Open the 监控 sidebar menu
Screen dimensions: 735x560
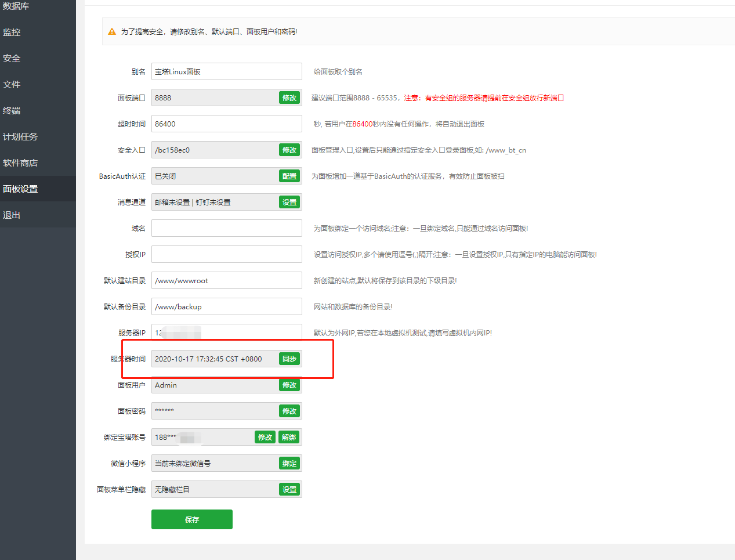(x=38, y=32)
